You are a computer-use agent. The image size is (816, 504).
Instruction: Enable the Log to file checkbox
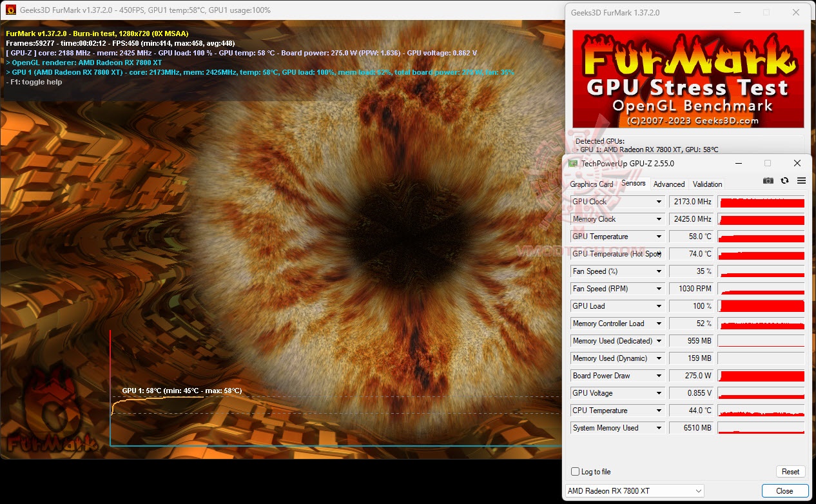click(574, 472)
